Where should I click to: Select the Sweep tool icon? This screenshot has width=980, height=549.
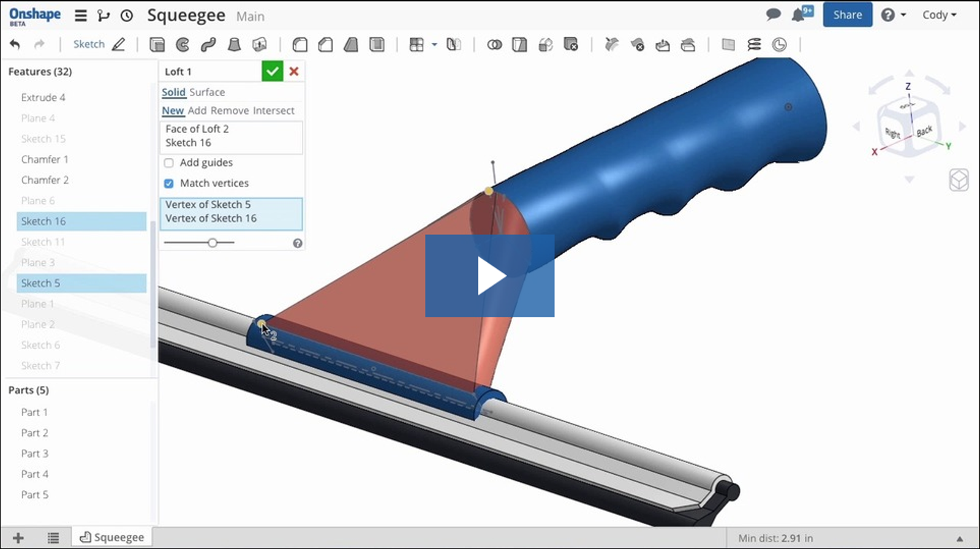[x=208, y=44]
